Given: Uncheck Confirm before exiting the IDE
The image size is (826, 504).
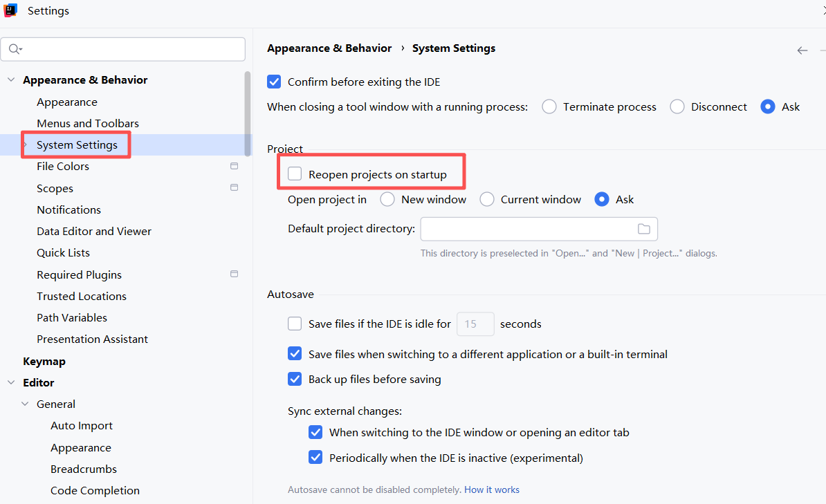Looking at the screenshot, I should [274, 82].
